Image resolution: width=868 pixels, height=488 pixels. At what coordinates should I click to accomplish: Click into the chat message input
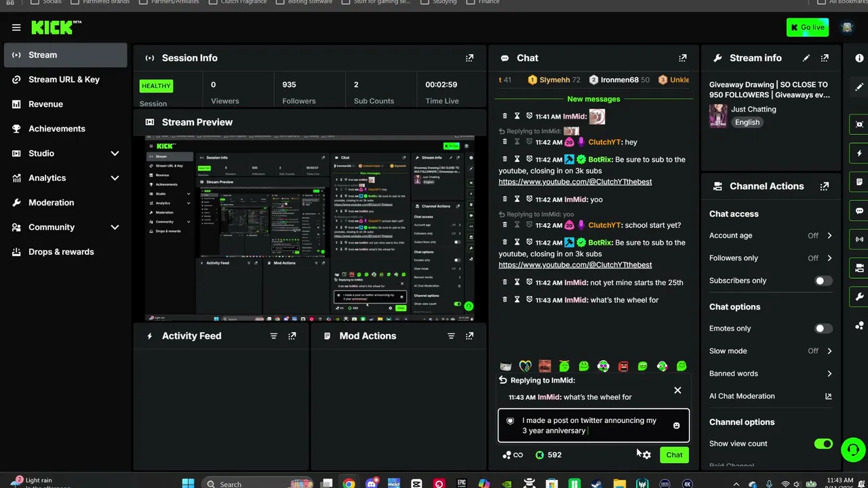click(593, 426)
